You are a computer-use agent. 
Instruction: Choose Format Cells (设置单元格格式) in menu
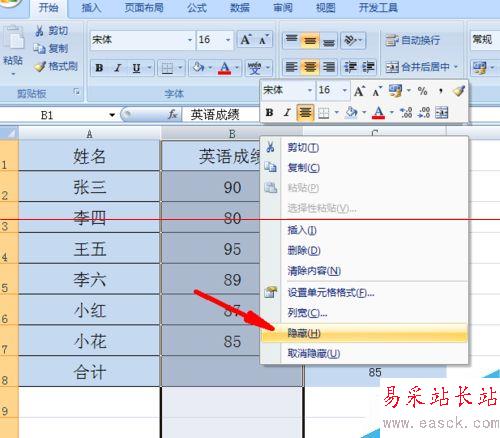[x=364, y=293]
